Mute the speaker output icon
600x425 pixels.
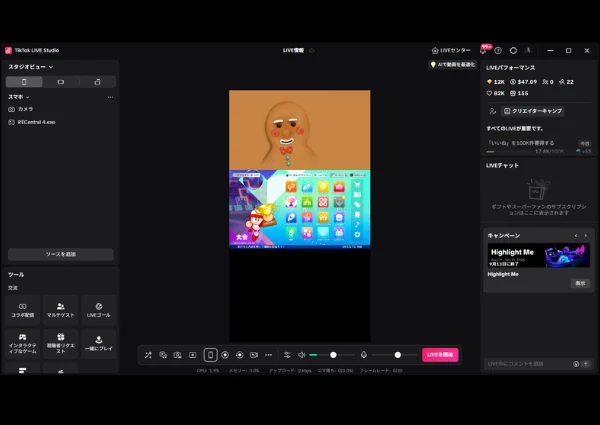pyautogui.click(x=302, y=355)
